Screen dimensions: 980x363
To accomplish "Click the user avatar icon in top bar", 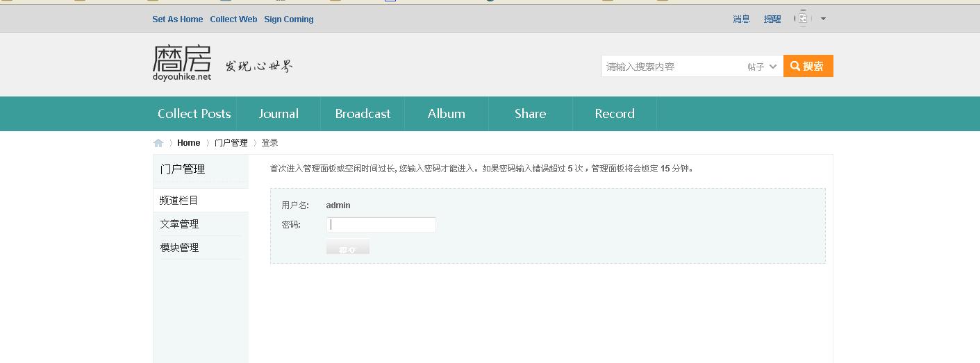I will (803, 19).
